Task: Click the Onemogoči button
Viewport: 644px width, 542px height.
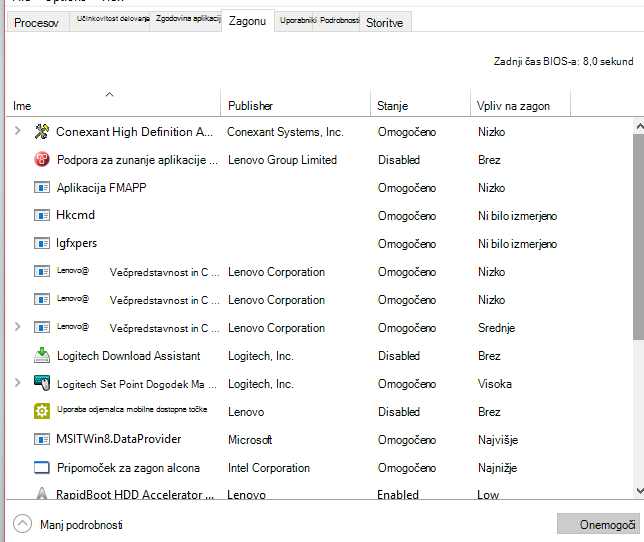Action: (x=598, y=524)
